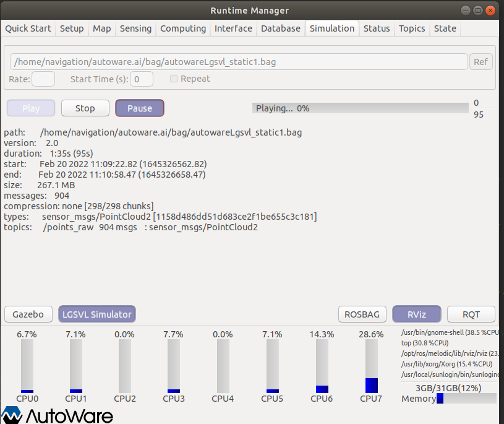
Task: Click the CPU1 usage bar
Action: tap(76, 366)
